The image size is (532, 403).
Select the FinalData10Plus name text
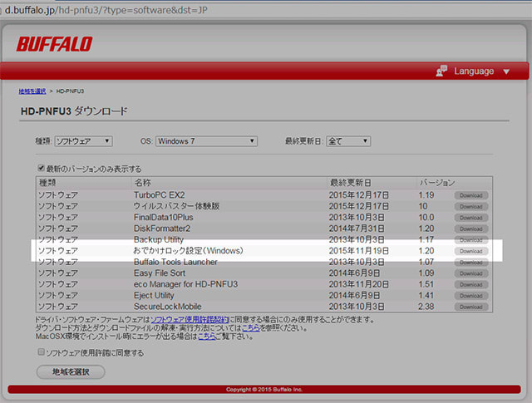click(x=163, y=217)
